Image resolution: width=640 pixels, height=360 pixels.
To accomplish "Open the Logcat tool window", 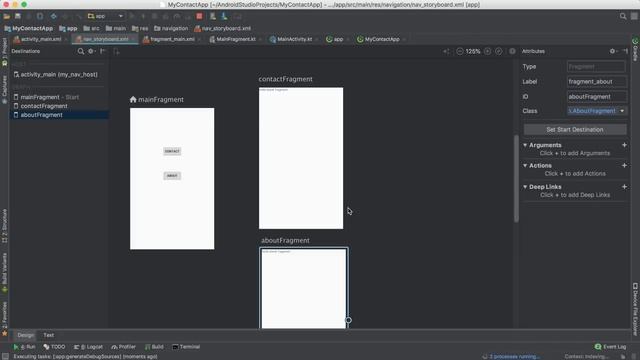I will 89,347.
